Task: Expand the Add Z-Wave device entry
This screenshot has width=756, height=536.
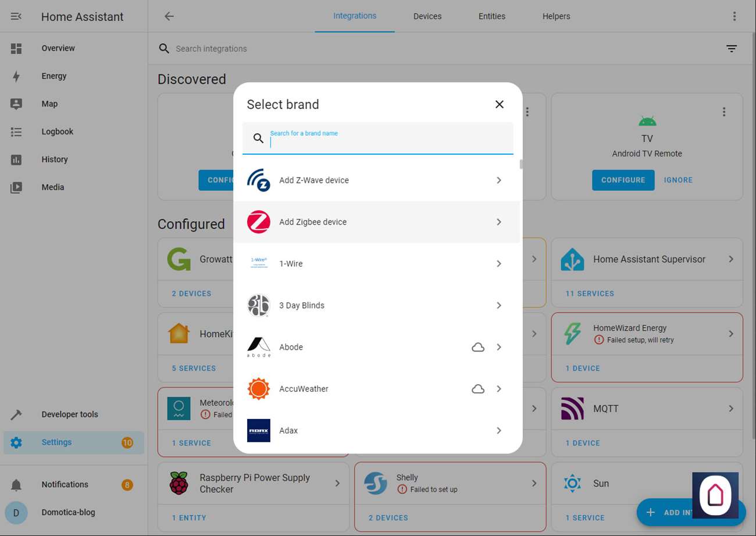Action: pyautogui.click(x=499, y=180)
